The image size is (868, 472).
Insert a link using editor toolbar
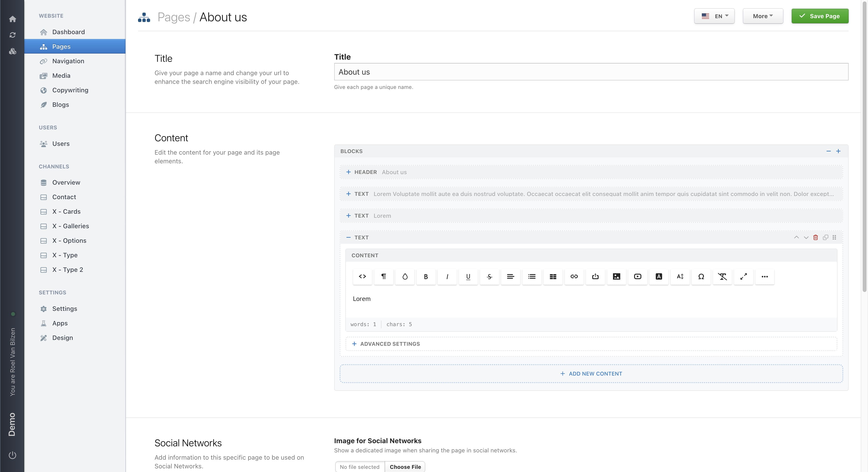coord(574,276)
